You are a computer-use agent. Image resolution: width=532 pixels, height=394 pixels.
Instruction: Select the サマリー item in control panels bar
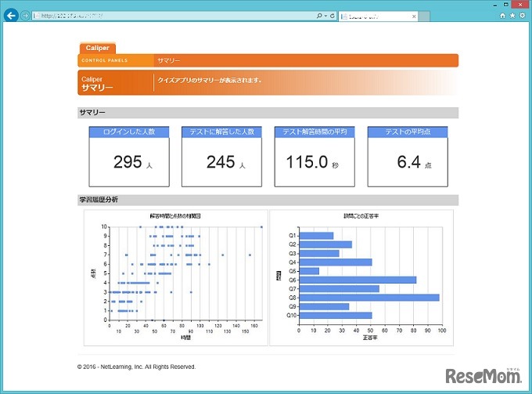(168, 60)
